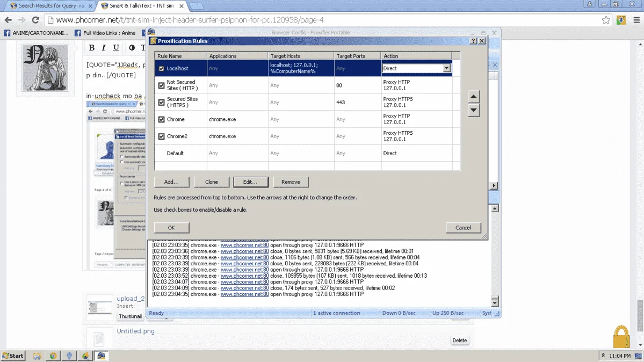The image size is (644, 362).
Task: Click the Proxifier status bar grip icon
Action: pos(497,314)
